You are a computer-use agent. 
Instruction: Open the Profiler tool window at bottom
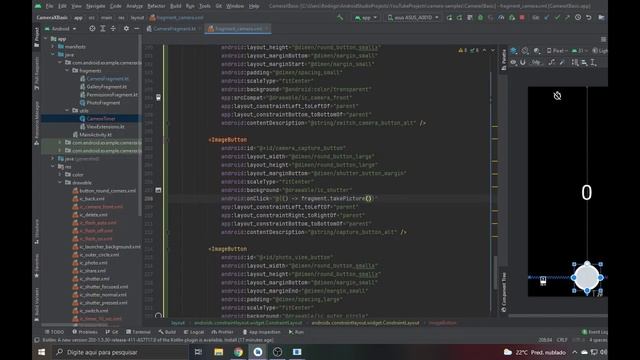pyautogui.click(x=222, y=332)
